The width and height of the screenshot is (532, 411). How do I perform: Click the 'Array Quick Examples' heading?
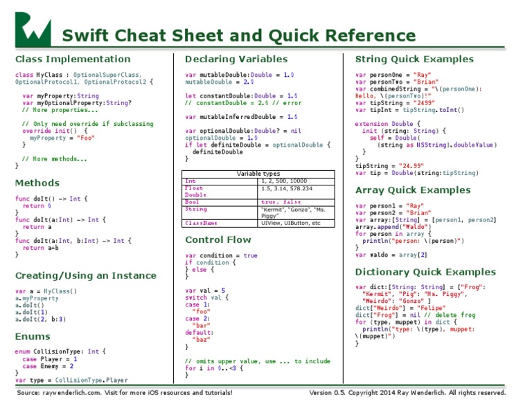point(413,190)
